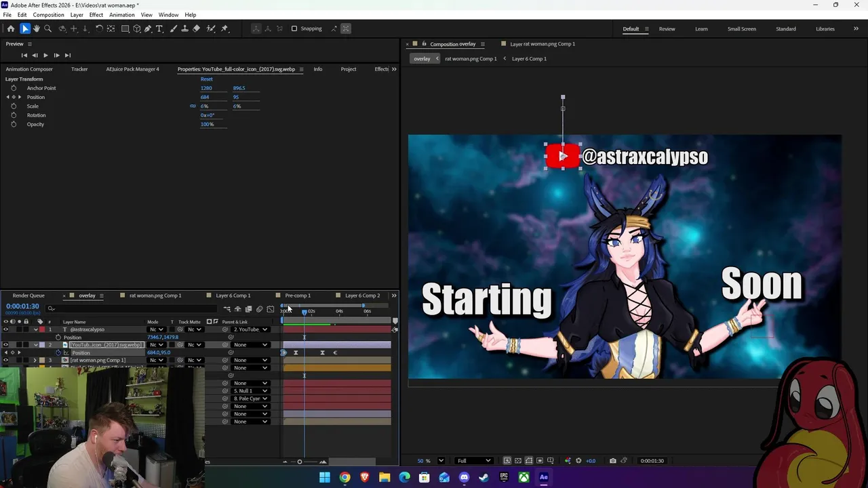Enable the motion blur switch in timeline
868x488 pixels.
[259, 309]
